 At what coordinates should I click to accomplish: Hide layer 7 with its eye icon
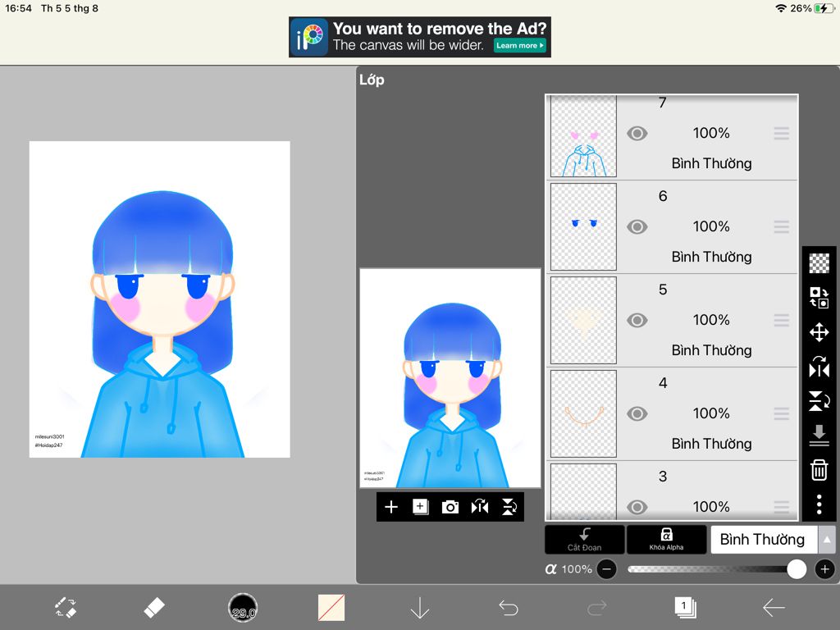point(637,134)
